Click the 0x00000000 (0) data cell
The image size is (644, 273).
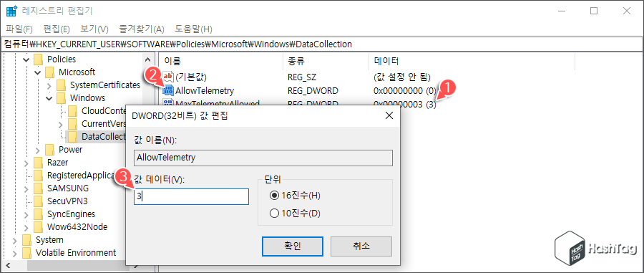404,90
